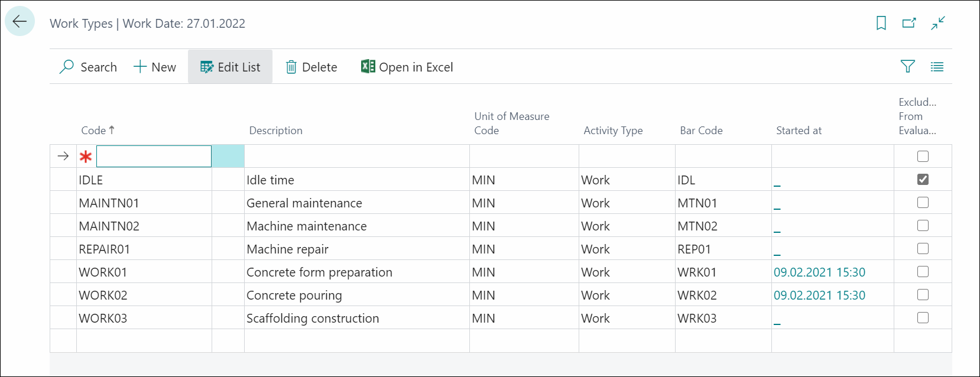Toggle Edit List mode
Viewport: 980px width, 377px height.
click(230, 67)
